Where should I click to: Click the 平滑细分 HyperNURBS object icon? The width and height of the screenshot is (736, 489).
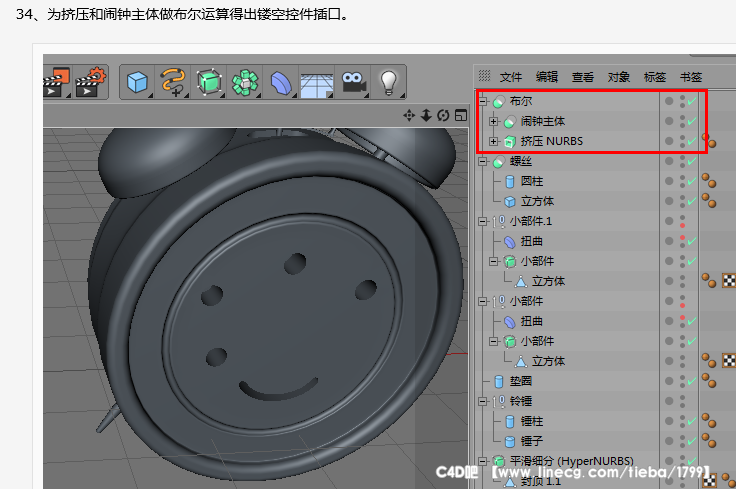pyautogui.click(x=499, y=461)
